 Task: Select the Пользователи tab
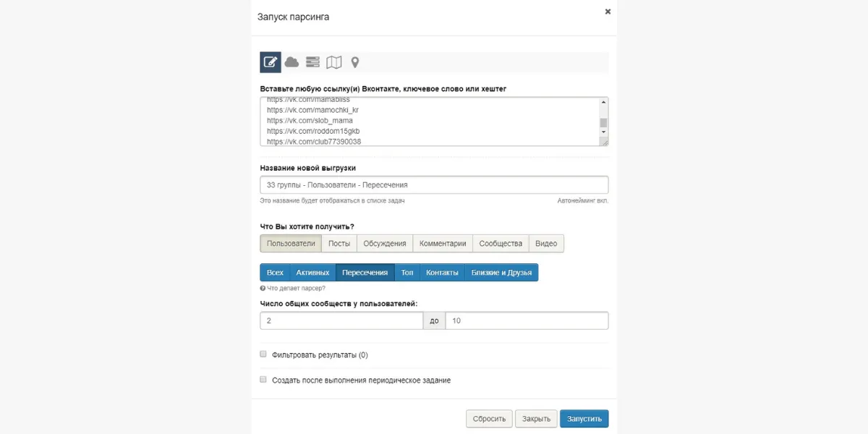tap(291, 244)
